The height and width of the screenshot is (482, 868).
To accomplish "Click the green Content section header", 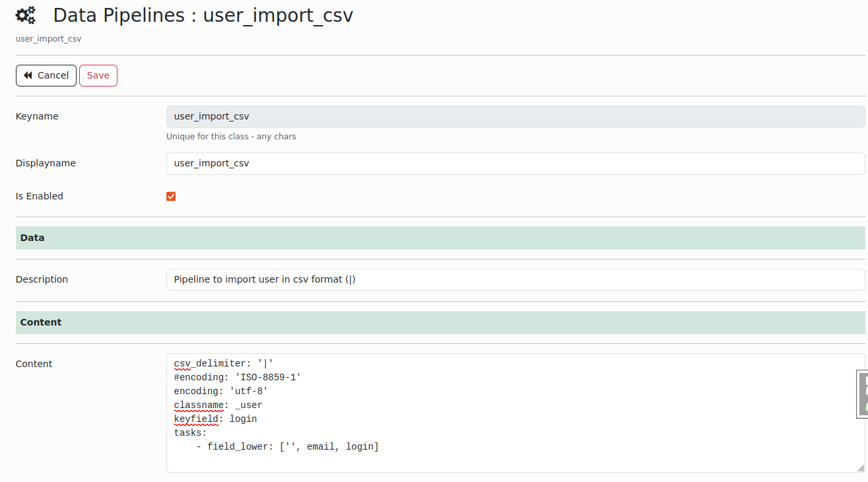I will click(440, 322).
